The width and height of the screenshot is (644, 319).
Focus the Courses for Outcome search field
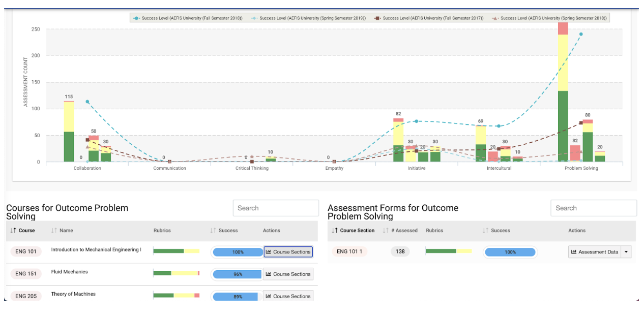[276, 208]
